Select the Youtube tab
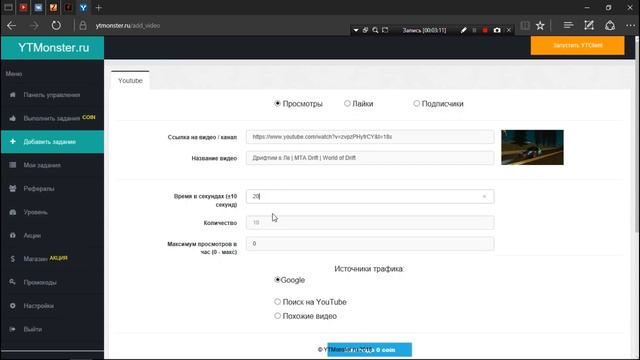The image size is (640, 360). 130,80
